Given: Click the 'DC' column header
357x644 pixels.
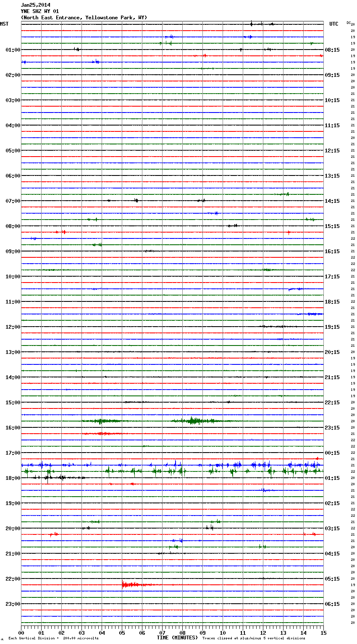Looking at the screenshot, I should click(x=349, y=23).
